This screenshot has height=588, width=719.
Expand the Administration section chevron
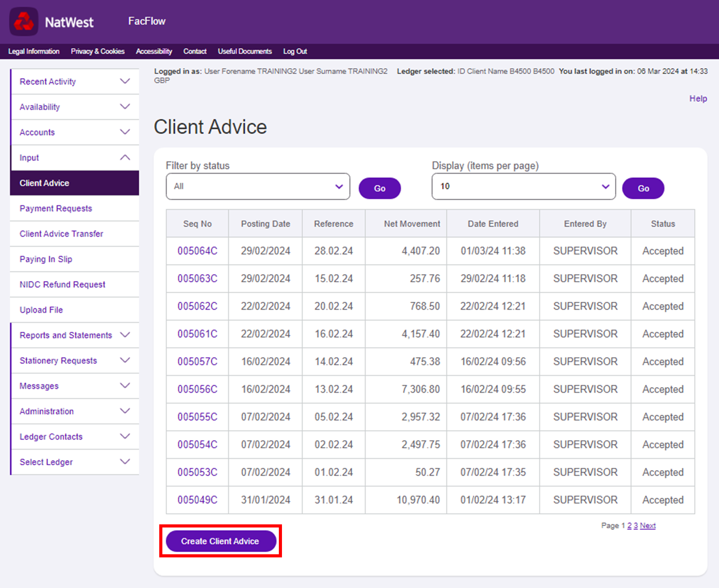[x=125, y=411]
